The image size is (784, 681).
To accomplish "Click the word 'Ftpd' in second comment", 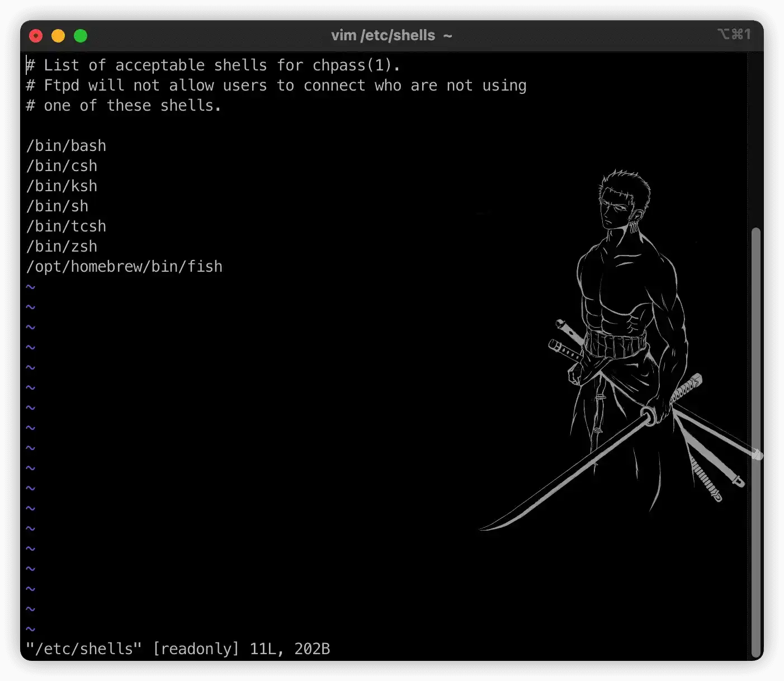I will pos(62,86).
